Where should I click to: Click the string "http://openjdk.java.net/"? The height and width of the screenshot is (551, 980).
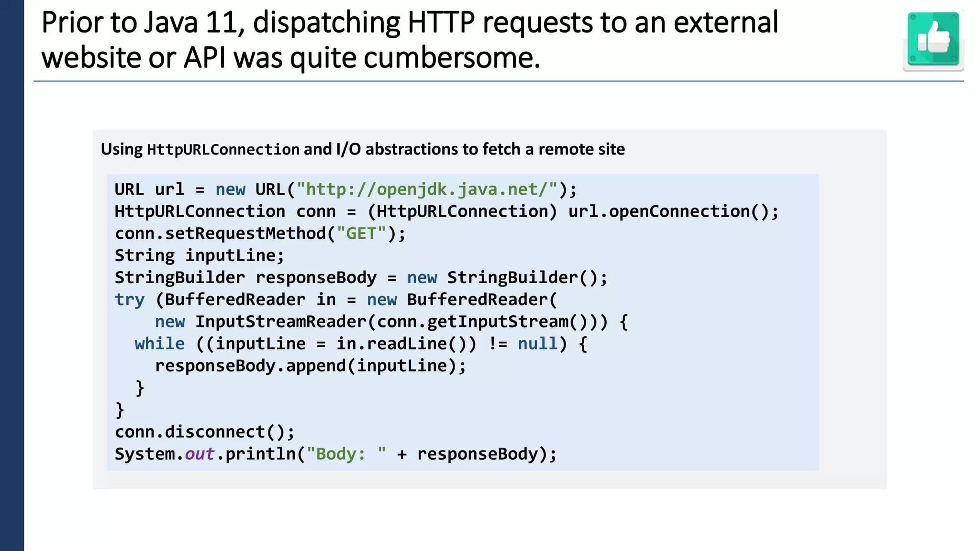pos(427,189)
